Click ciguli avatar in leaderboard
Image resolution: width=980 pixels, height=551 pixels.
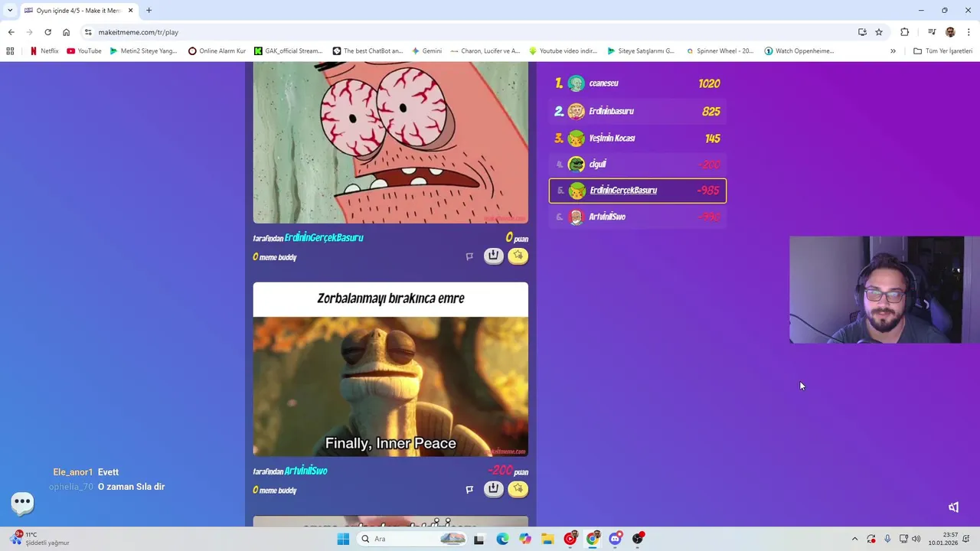[x=577, y=164]
